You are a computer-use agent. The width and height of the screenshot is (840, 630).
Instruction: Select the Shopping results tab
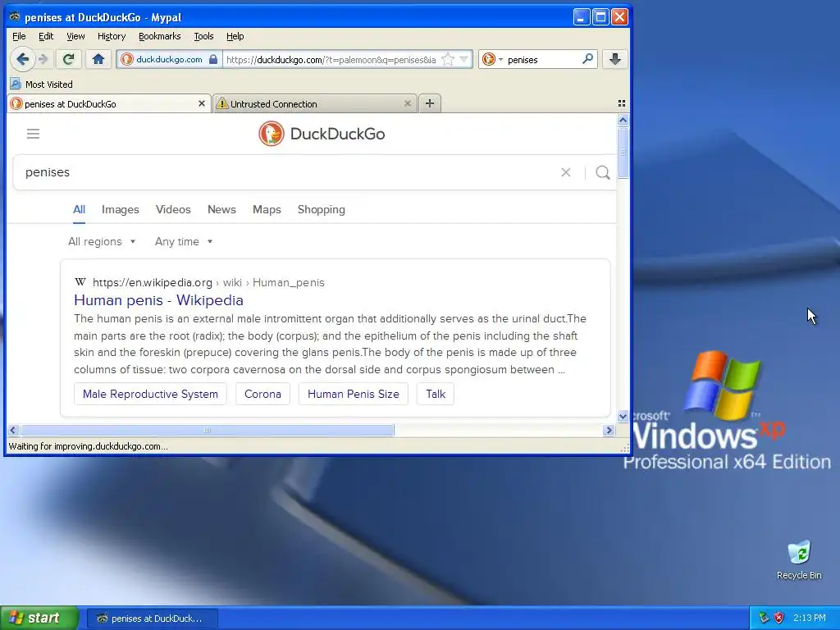point(322,209)
